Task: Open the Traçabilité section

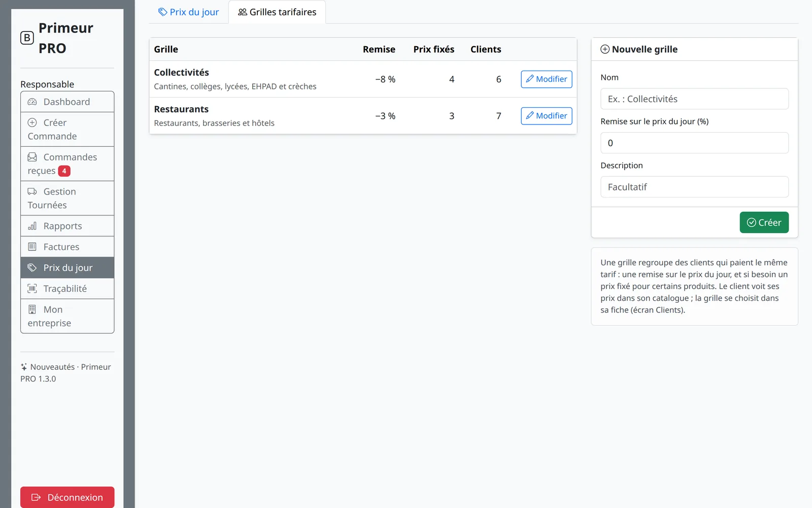Action: click(x=67, y=289)
